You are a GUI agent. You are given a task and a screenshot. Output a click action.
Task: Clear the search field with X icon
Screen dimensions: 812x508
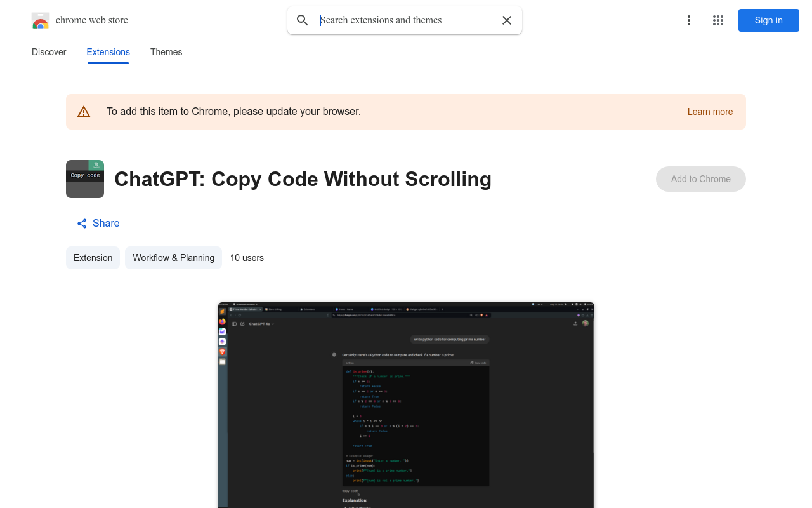(x=507, y=20)
